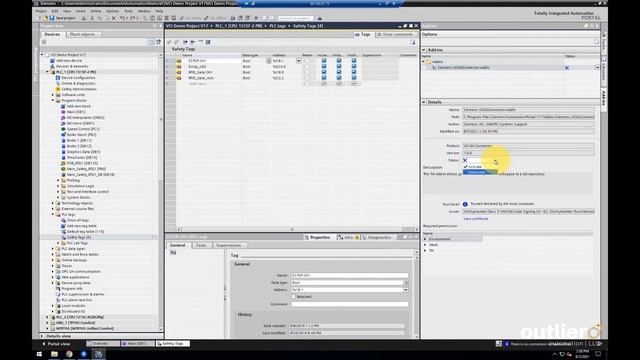
Task: Collapse the Details section in Add-ins pane
Action: point(424,102)
